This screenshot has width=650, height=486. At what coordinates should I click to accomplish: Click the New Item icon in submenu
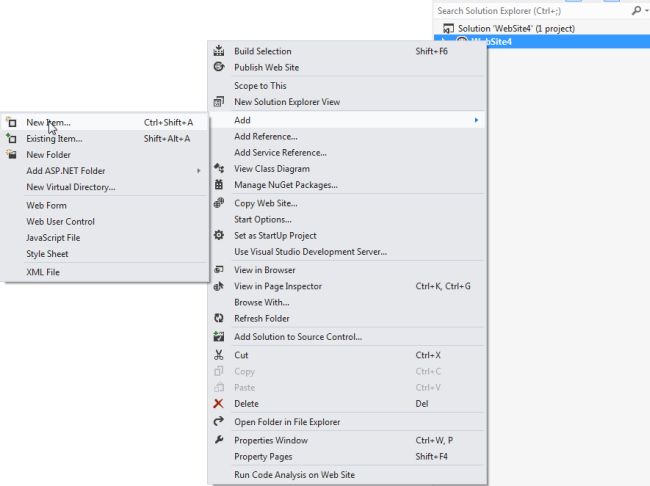tap(12, 122)
